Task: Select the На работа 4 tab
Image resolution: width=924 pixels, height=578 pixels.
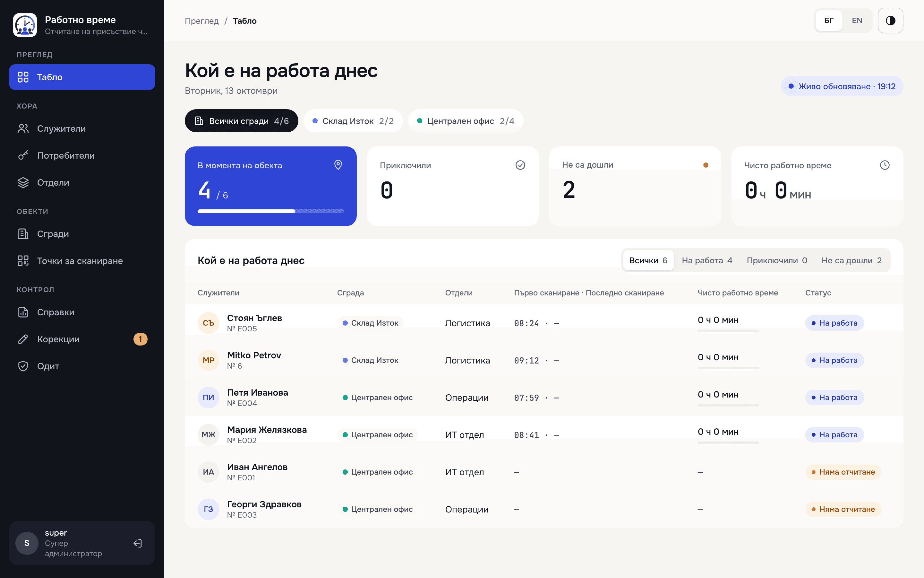Action: click(x=707, y=260)
